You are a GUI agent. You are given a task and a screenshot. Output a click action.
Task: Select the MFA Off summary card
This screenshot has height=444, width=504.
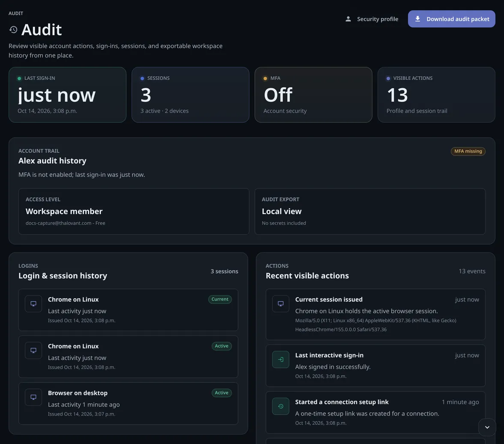point(313,94)
